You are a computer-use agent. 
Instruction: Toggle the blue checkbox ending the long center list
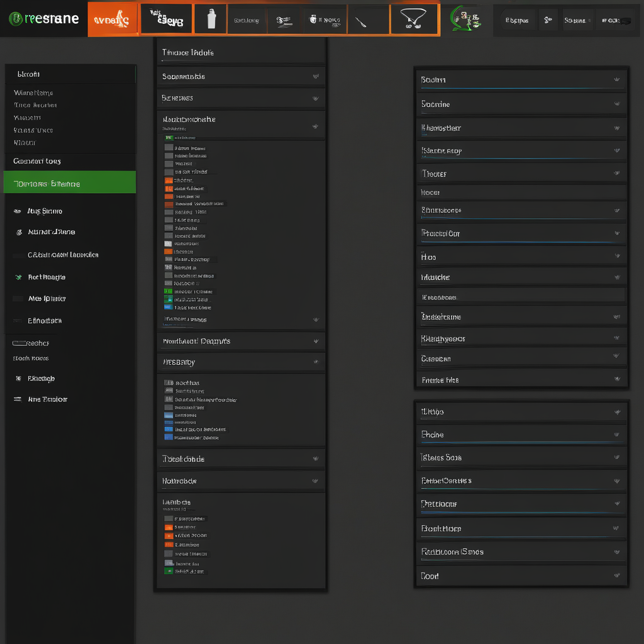coord(168,307)
